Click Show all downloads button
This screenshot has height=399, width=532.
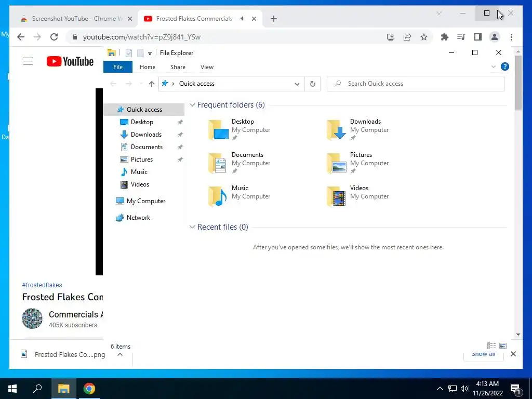(484, 354)
